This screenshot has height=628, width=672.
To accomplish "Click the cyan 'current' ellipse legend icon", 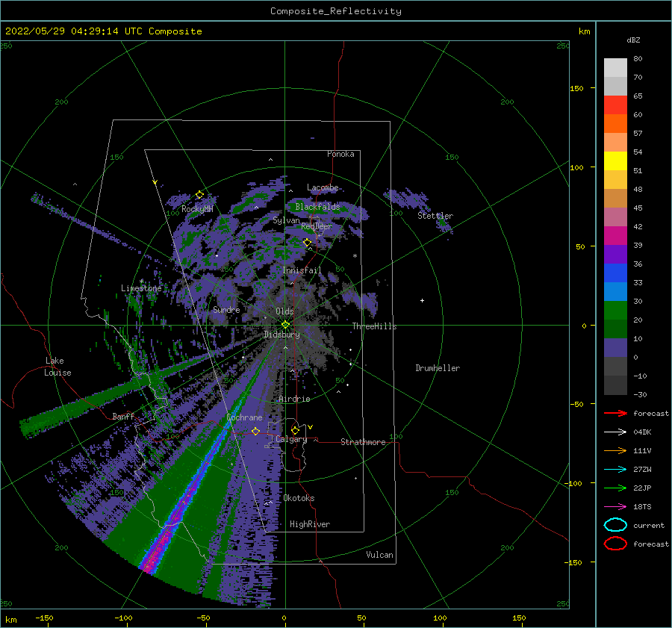I will pos(615,525).
